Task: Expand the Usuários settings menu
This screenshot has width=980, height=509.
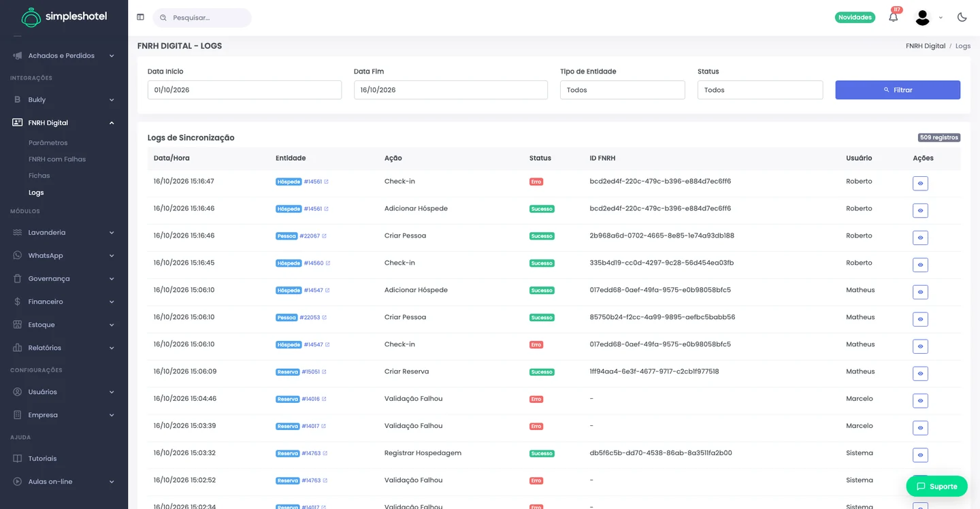Action: pyautogui.click(x=64, y=392)
